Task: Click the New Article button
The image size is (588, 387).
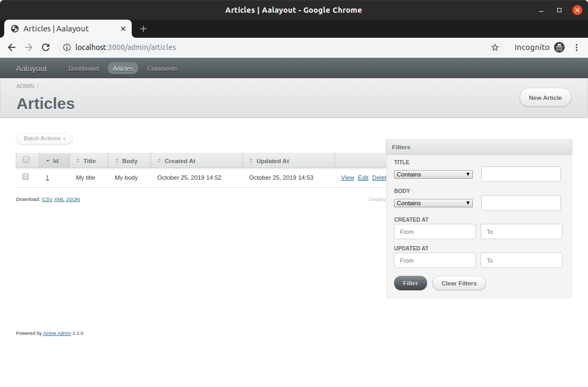Action: point(546,98)
